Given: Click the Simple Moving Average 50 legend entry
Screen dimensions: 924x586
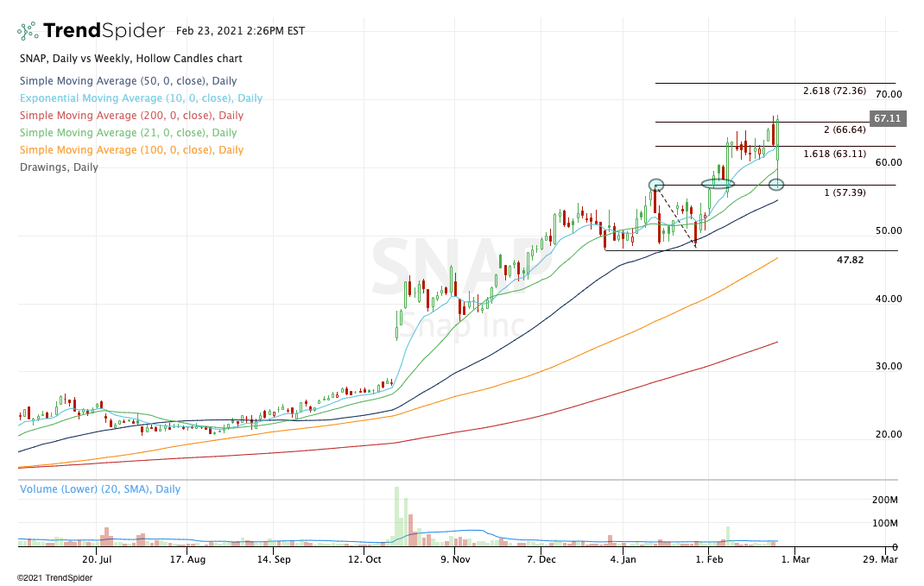Looking at the screenshot, I should click(127, 81).
